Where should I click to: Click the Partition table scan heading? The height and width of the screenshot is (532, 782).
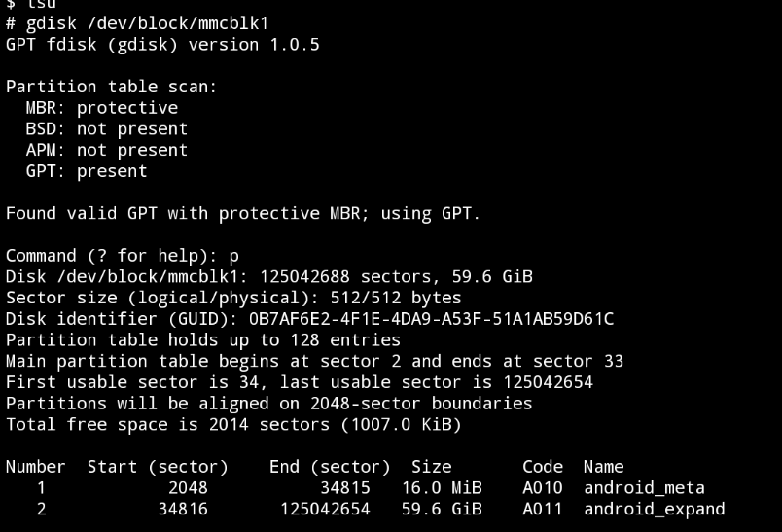click(111, 87)
